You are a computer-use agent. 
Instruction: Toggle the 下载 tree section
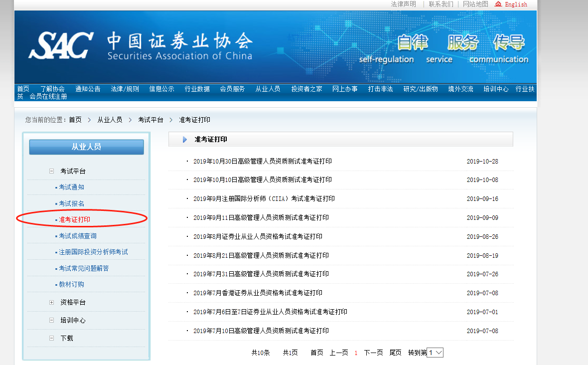click(51, 338)
